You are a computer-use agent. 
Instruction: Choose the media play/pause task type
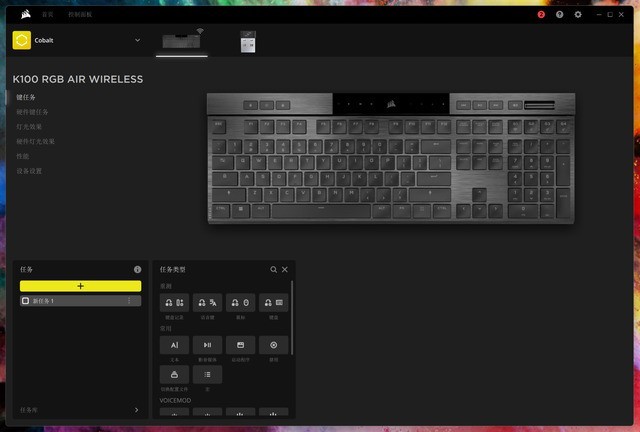point(207,345)
